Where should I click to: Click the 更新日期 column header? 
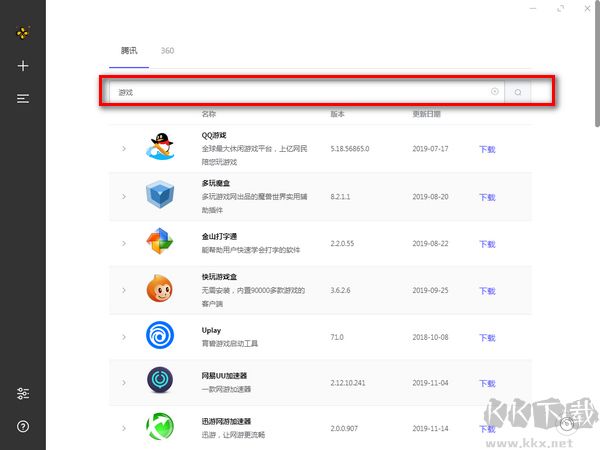pos(427,114)
